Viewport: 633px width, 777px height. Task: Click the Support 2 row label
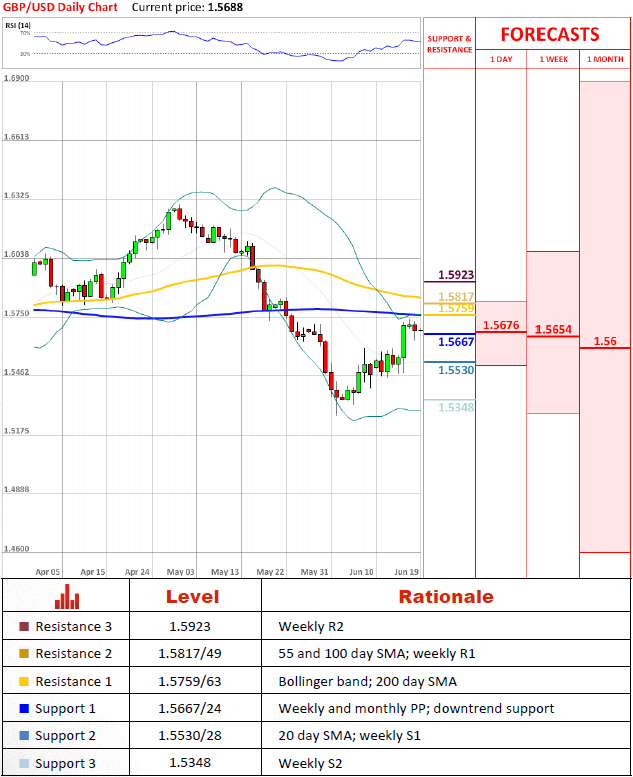click(65, 736)
